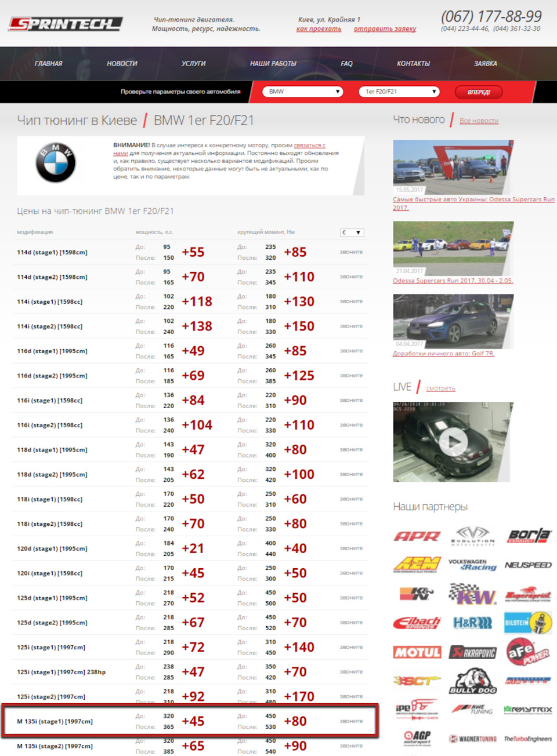Click the phone number (067) 177-88-99
The width and height of the screenshot is (557, 756).
coord(491,16)
